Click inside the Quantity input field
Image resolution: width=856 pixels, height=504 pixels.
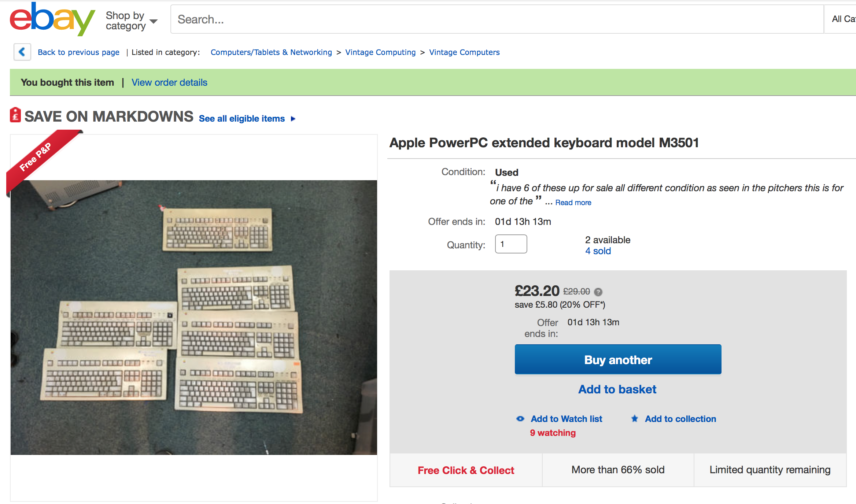pyautogui.click(x=511, y=244)
